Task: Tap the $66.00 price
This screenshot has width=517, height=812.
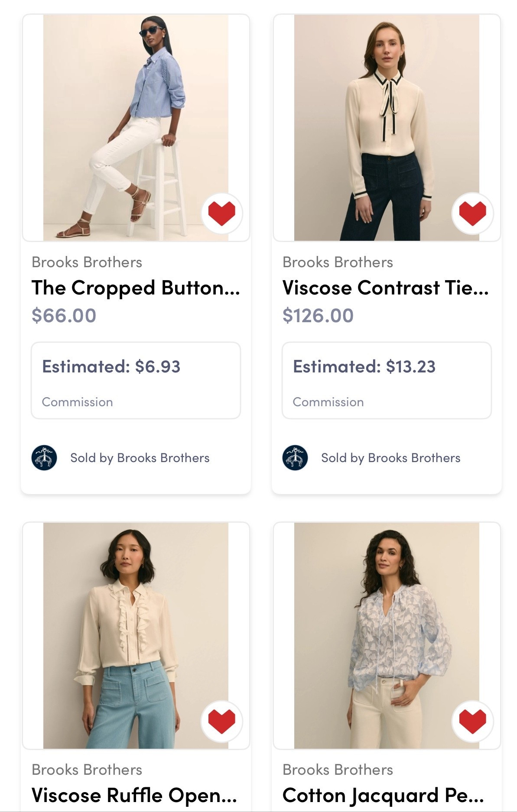Action: [64, 315]
